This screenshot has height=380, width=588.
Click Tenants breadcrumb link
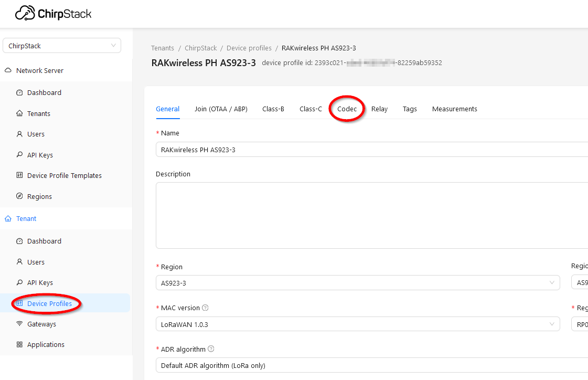point(163,48)
